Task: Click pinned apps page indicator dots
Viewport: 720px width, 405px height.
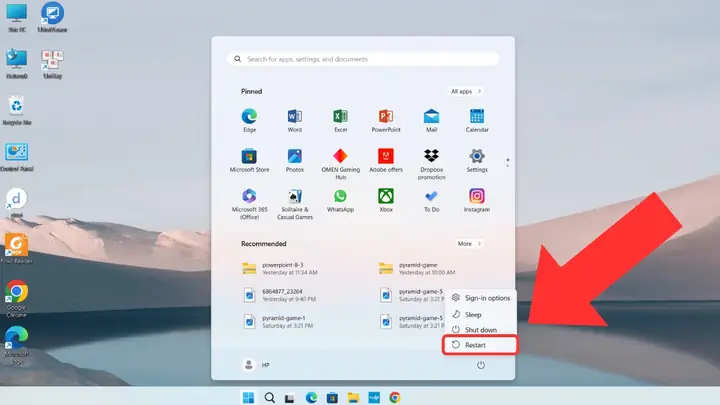Action: (x=507, y=162)
